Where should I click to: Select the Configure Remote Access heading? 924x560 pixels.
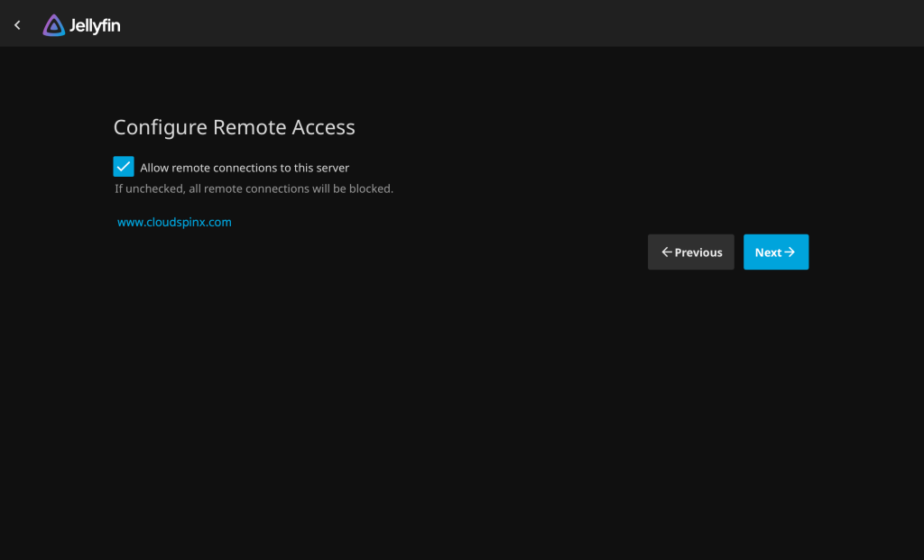point(234,127)
